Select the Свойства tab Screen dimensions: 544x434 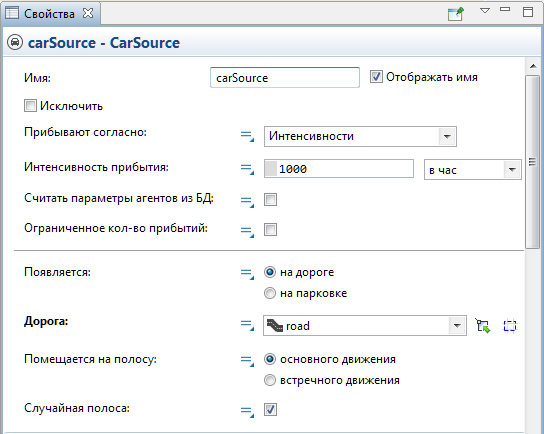[49, 14]
